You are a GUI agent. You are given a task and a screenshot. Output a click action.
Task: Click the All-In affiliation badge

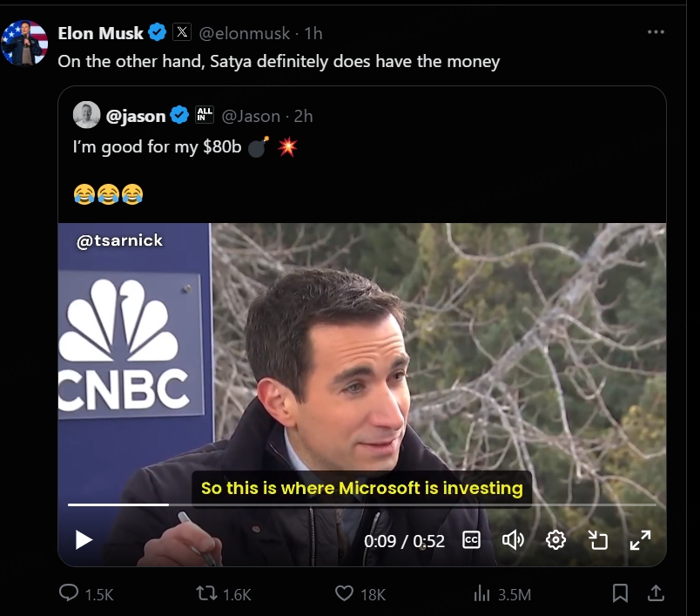(x=205, y=115)
